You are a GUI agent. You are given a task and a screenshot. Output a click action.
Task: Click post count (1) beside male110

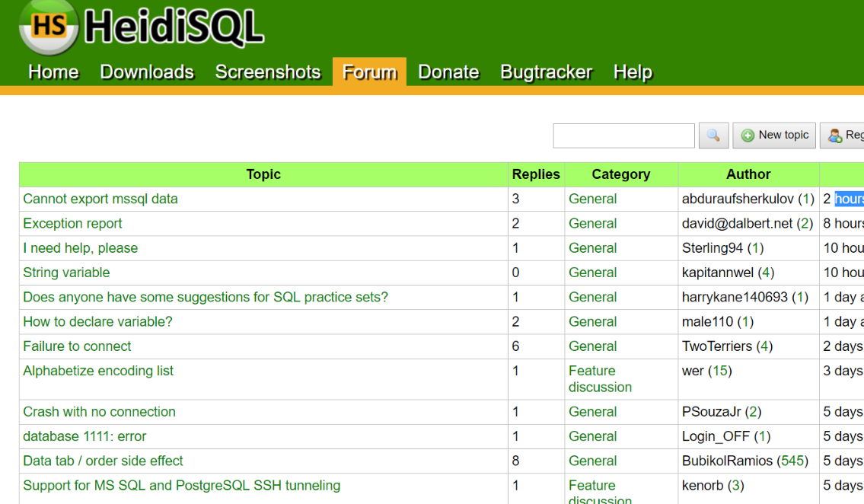(745, 322)
